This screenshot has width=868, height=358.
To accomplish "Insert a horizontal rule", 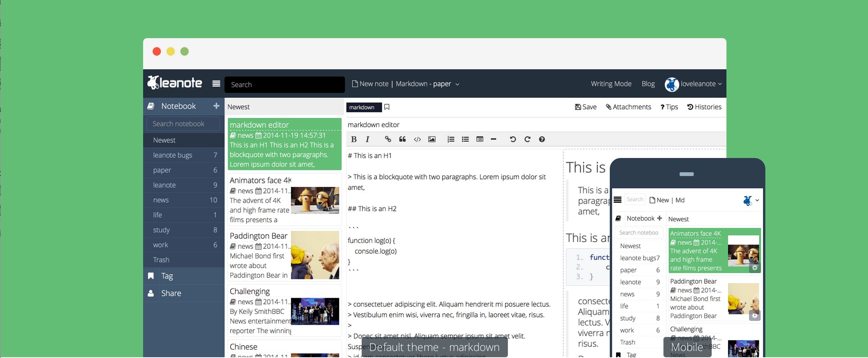I will [x=493, y=139].
